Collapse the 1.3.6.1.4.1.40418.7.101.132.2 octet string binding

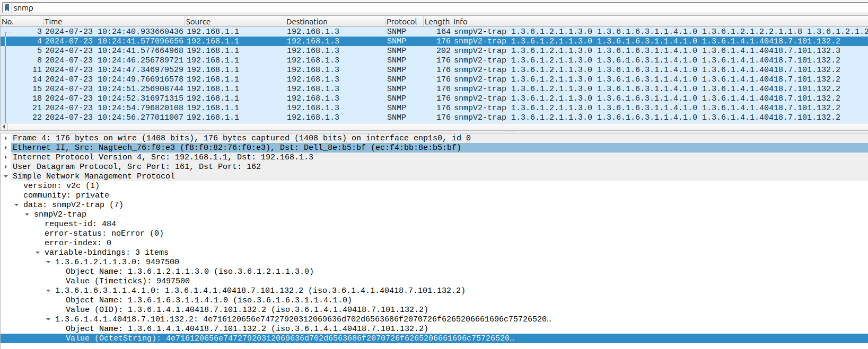point(48,319)
